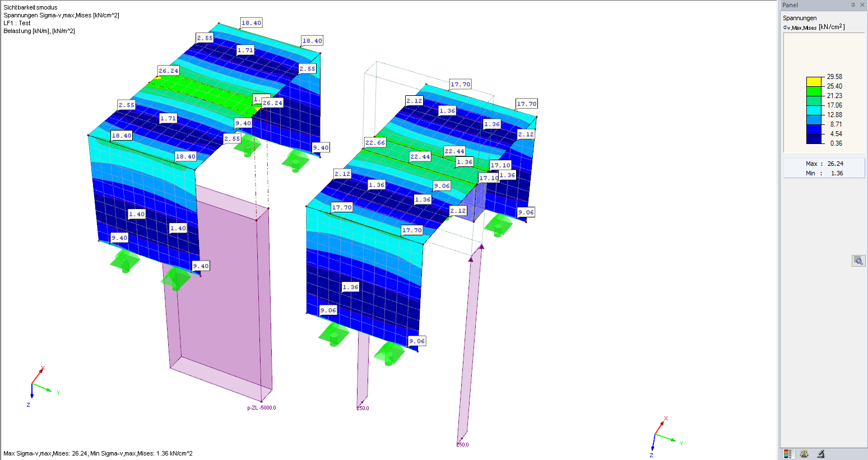Click the σv,Max,Mises [kN/cm²] heading in Panel
Screen dimensions: 868x460
(x=814, y=27)
